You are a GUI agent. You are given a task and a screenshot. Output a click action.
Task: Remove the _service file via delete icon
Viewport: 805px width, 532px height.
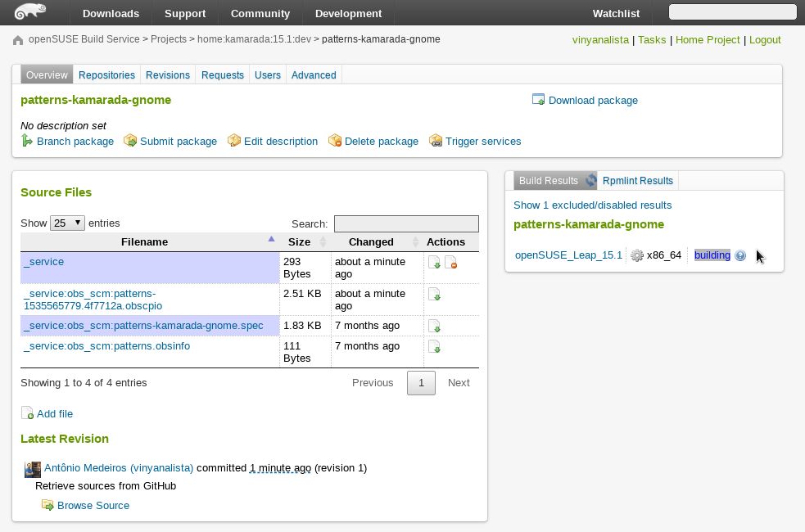coord(450,262)
